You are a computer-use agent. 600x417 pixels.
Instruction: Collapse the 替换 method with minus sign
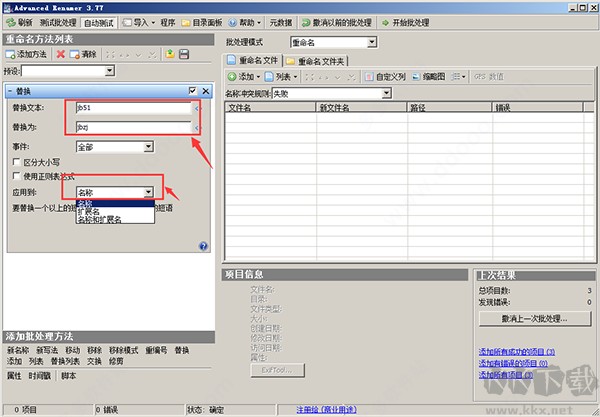(10, 91)
